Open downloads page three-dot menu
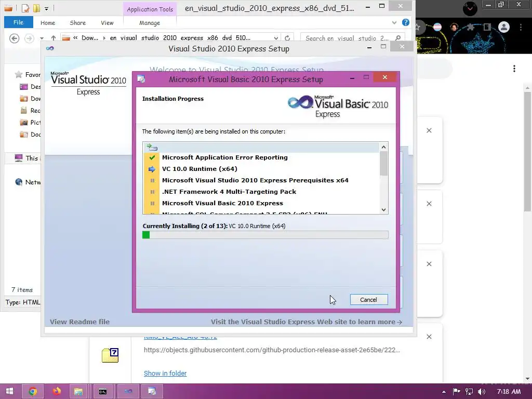The height and width of the screenshot is (399, 532). [514, 69]
